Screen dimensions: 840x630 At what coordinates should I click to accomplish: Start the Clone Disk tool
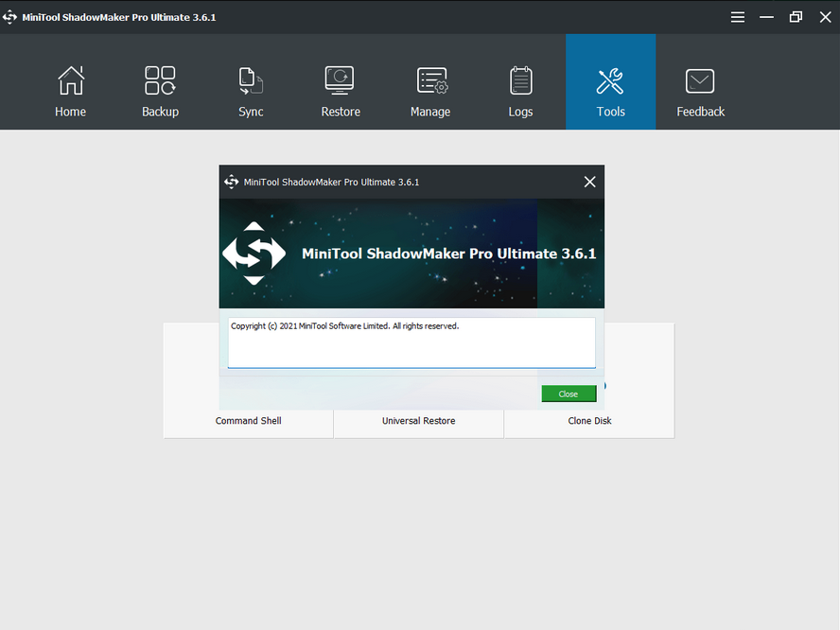coord(589,421)
